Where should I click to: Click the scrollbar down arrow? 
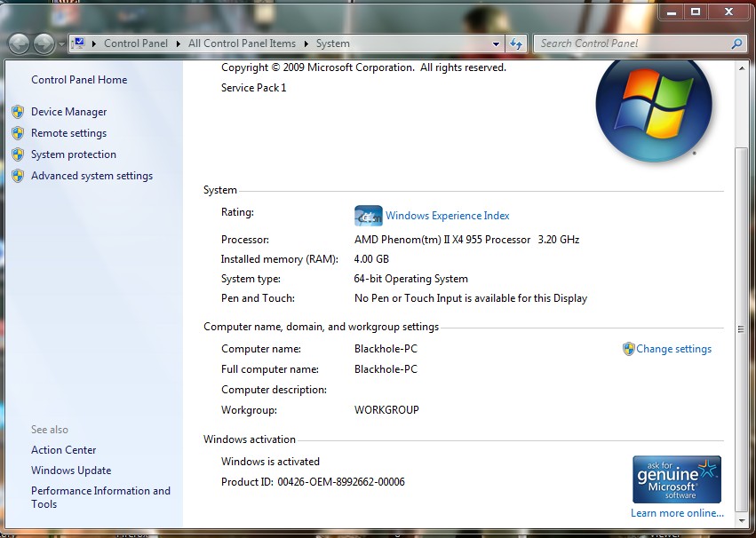tap(742, 520)
